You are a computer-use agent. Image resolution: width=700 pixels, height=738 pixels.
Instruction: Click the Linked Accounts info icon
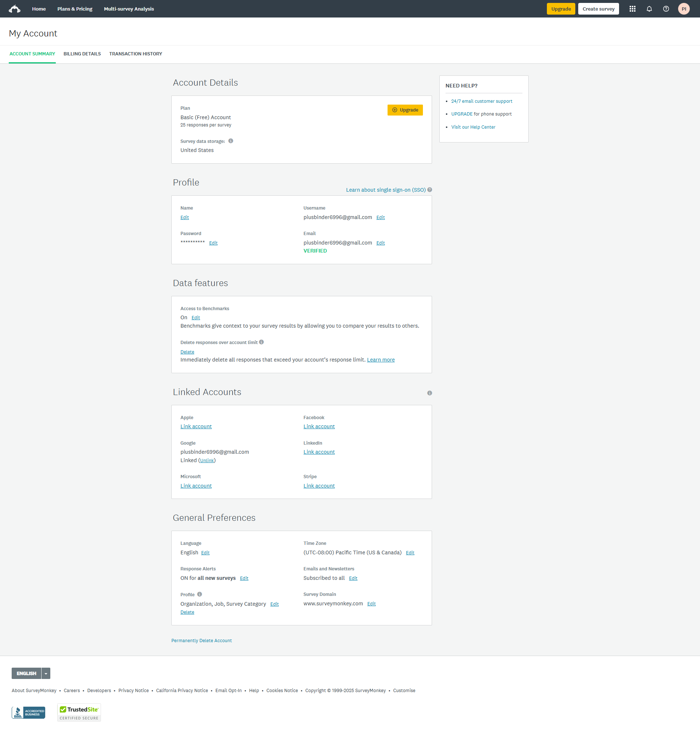coord(429,393)
